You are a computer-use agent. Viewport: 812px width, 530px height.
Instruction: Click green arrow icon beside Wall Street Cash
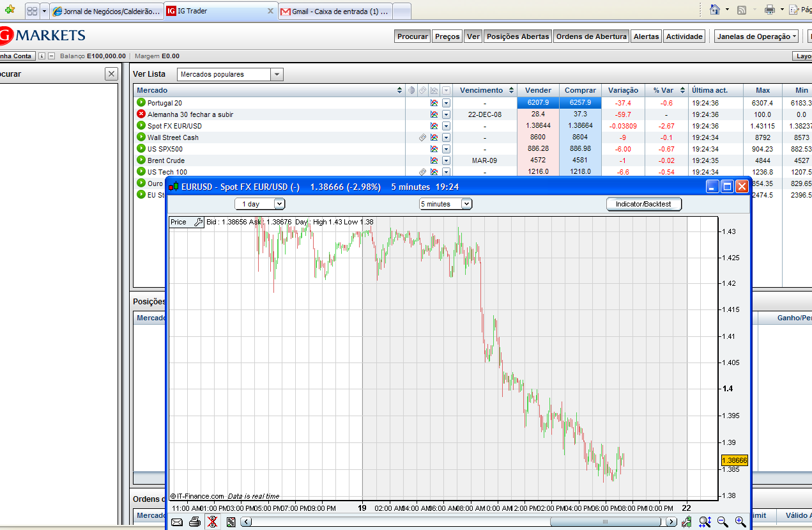pyautogui.click(x=141, y=137)
